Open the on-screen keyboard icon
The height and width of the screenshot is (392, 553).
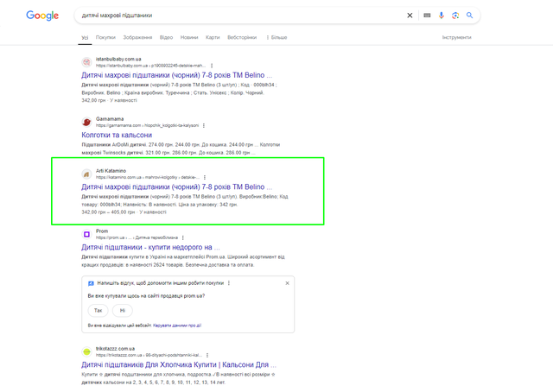coord(427,16)
